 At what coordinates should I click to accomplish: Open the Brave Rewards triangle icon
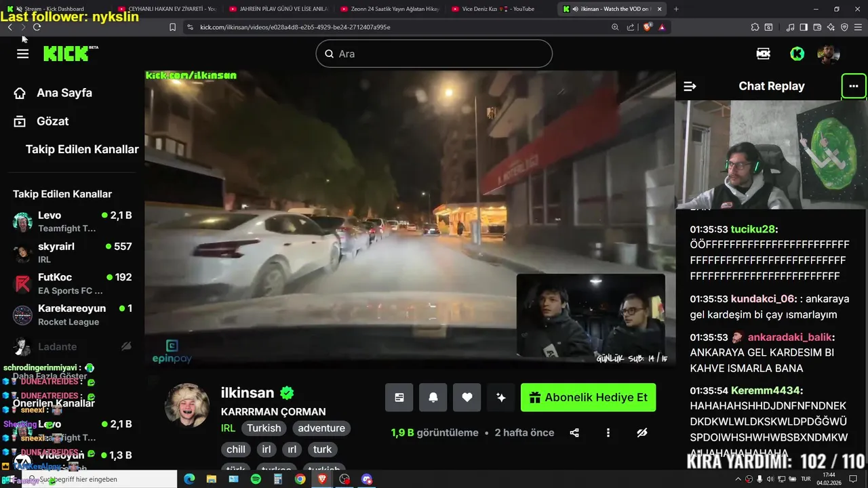pyautogui.click(x=662, y=27)
